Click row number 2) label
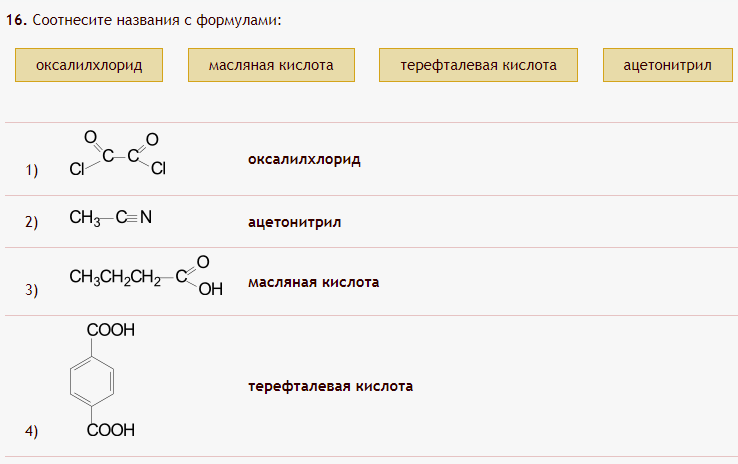Screen dimensions: 738x464 point(32,223)
